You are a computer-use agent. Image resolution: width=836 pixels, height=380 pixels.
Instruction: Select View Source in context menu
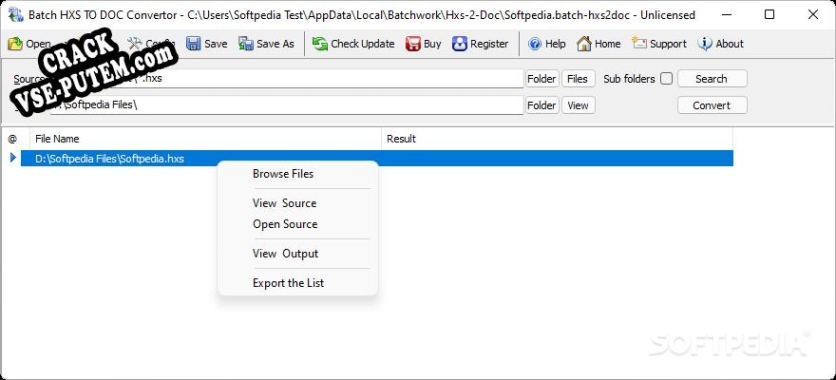click(x=285, y=203)
